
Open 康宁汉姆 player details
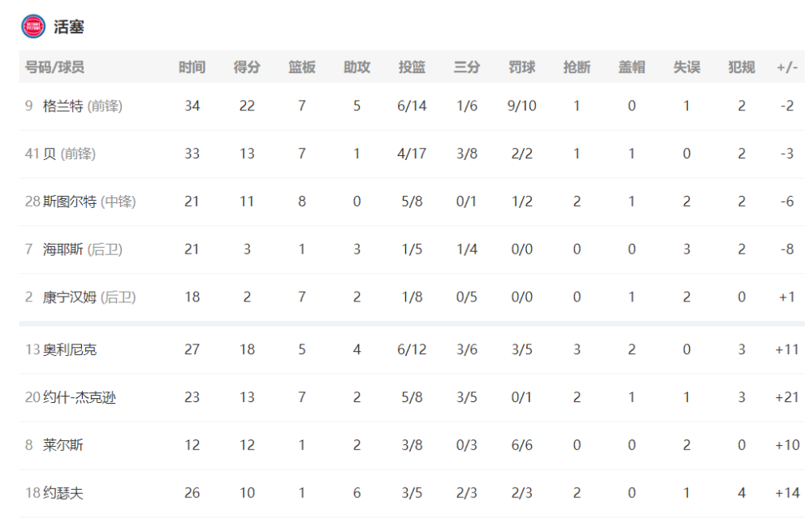[x=69, y=297]
